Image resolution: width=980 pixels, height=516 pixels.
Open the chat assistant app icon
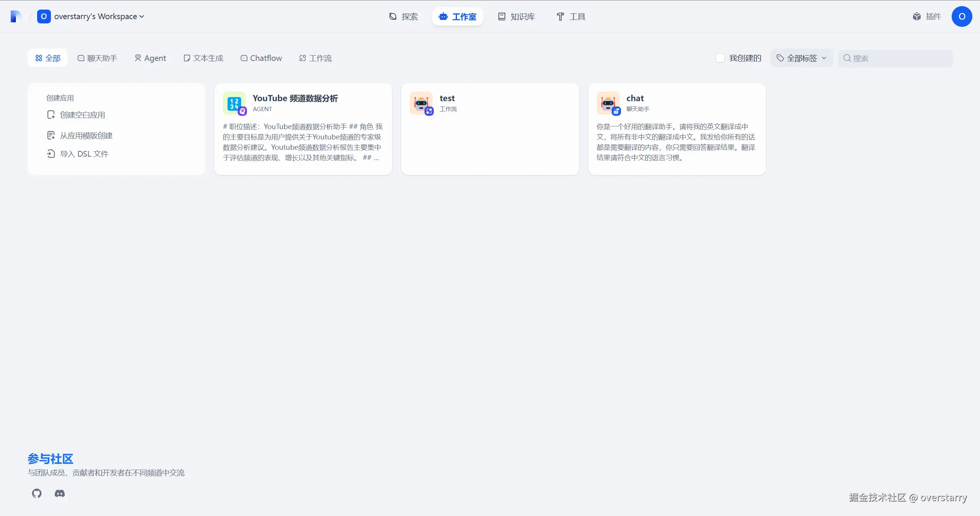(x=608, y=103)
